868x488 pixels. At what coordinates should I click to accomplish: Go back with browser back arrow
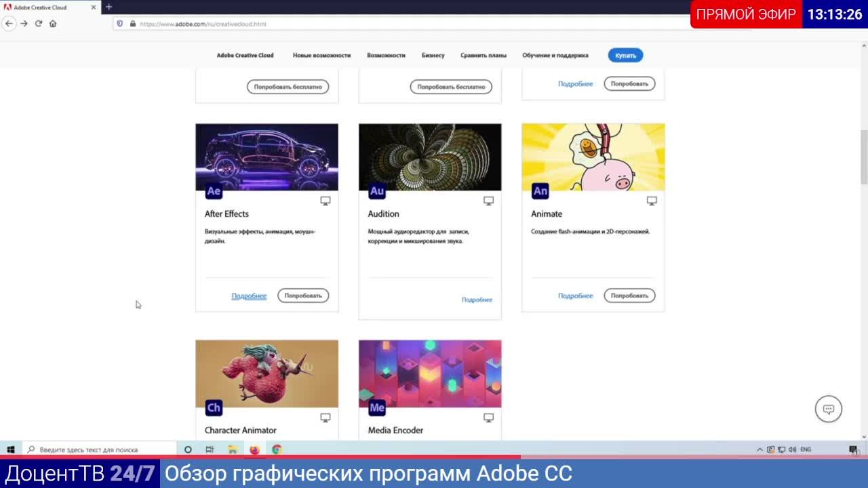click(9, 24)
